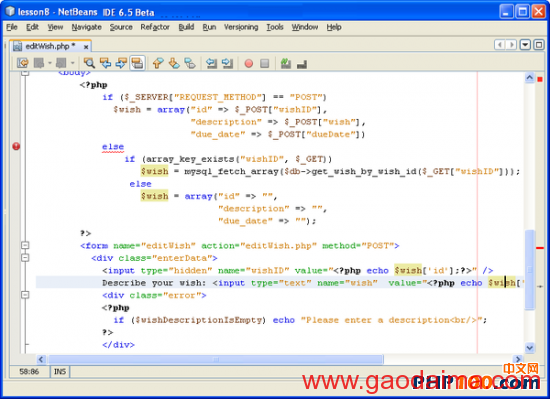The image size is (550, 399).
Task: Open the Help menu
Action: coord(334,27)
